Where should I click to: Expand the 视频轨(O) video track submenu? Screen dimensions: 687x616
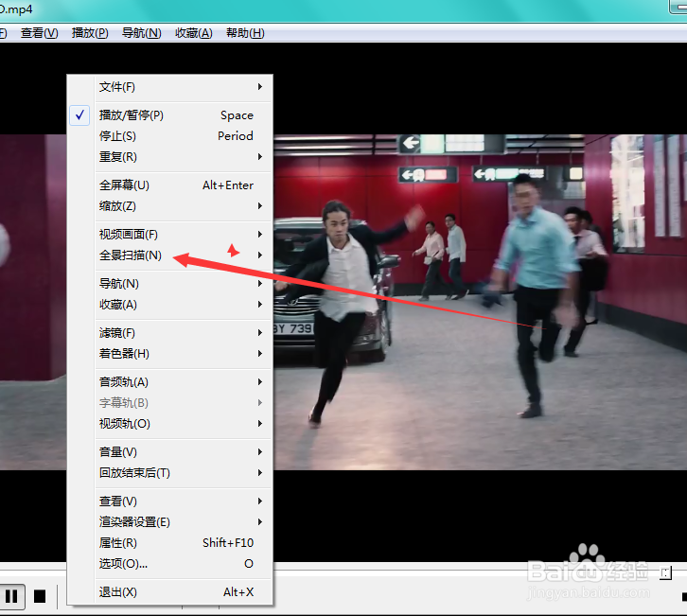coord(170,424)
